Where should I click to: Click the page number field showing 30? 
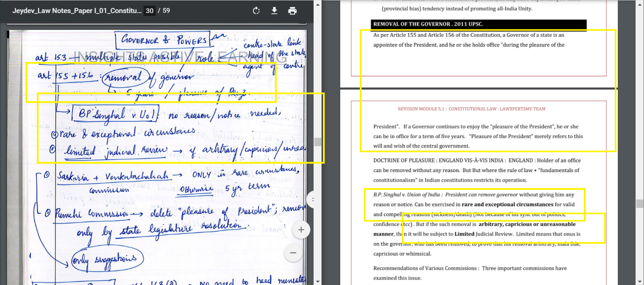pyautogui.click(x=149, y=11)
